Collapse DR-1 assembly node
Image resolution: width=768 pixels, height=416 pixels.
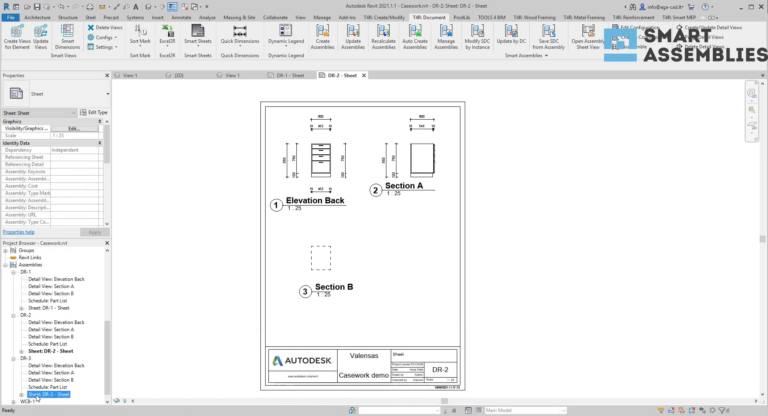(13, 272)
